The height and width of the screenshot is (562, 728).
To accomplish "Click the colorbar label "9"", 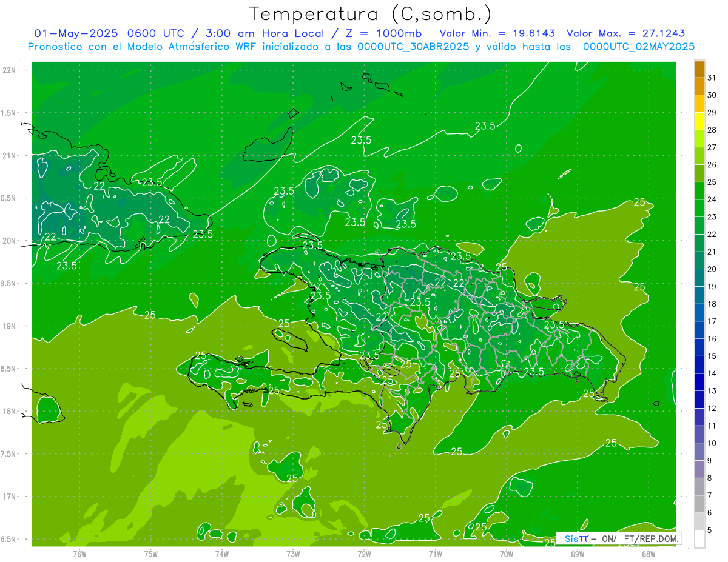I will point(709,461).
